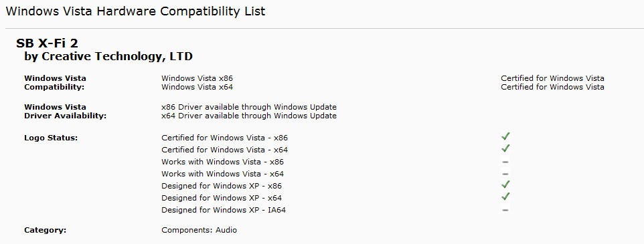
Task: Click Works with Windows Vista - x86 text
Action: [x=223, y=162]
